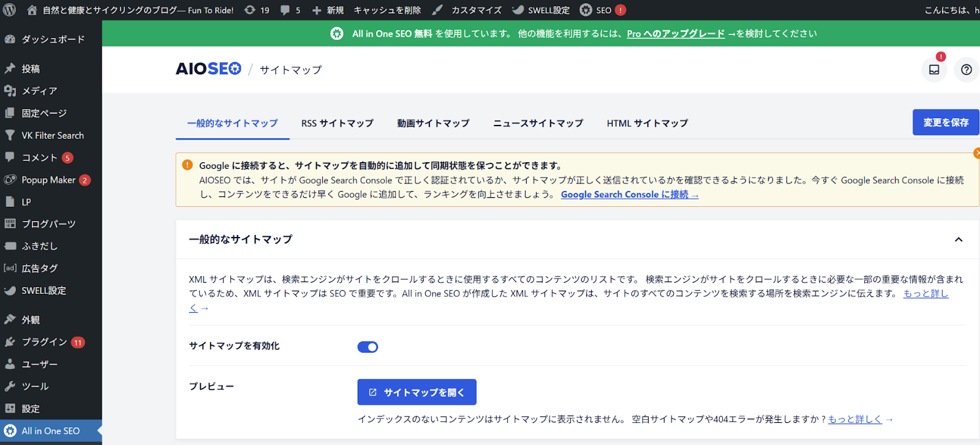
Task: Open プラグイン in sidebar
Action: [51, 342]
